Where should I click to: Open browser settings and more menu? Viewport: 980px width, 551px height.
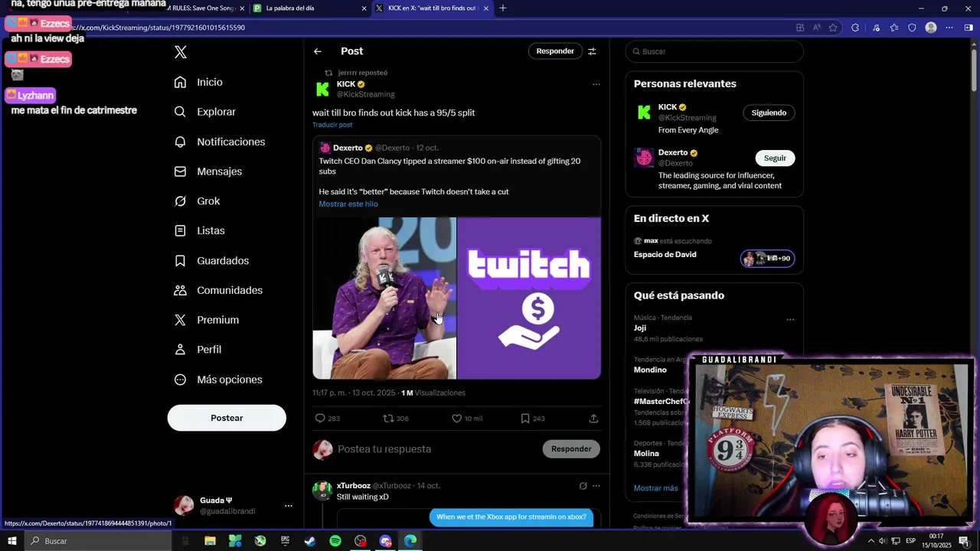point(949,28)
